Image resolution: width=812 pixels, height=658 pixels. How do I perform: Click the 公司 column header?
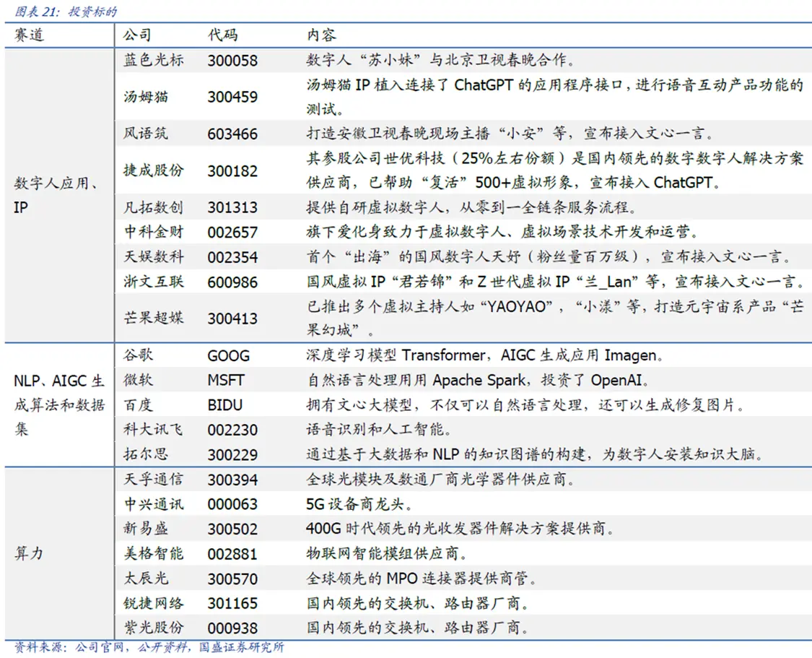[137, 35]
